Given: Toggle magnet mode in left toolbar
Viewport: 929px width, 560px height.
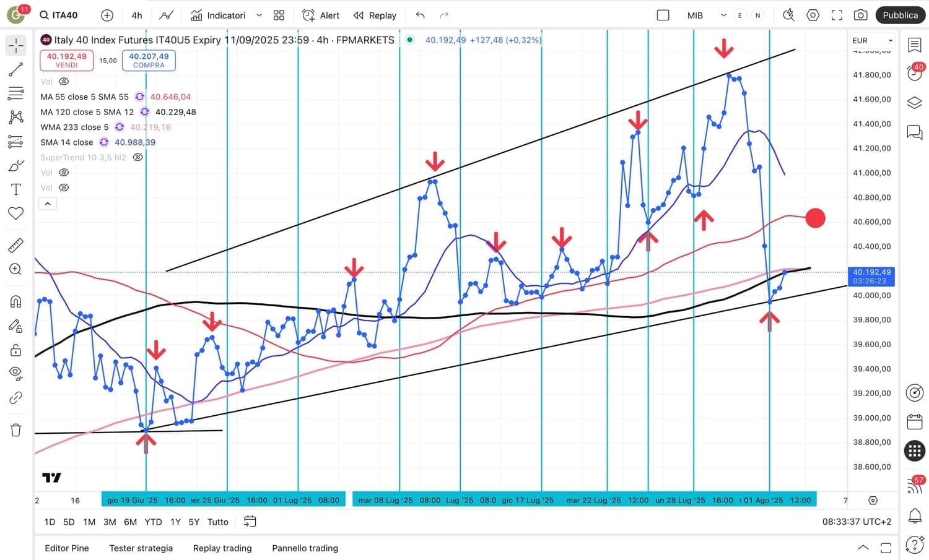Looking at the screenshot, I should tap(16, 301).
